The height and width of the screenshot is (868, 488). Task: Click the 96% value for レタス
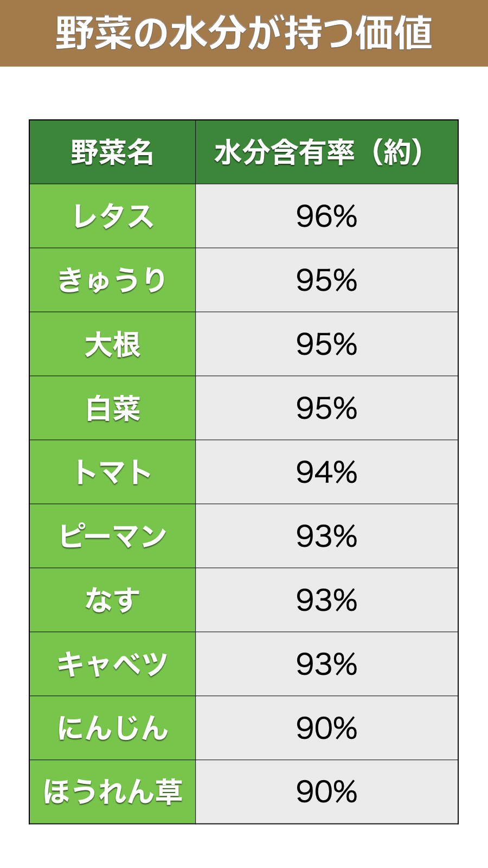tap(326, 216)
